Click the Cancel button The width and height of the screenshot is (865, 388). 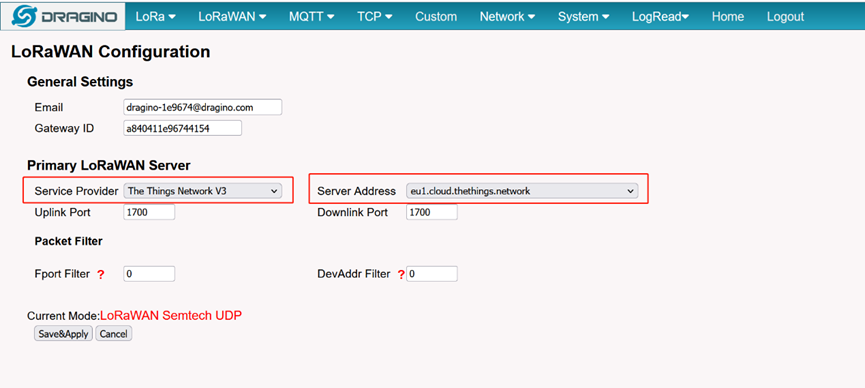click(114, 334)
